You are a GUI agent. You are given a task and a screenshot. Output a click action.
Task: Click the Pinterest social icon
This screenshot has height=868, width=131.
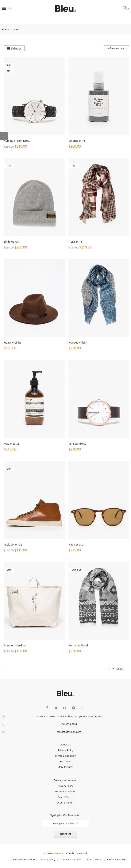tap(73, 708)
